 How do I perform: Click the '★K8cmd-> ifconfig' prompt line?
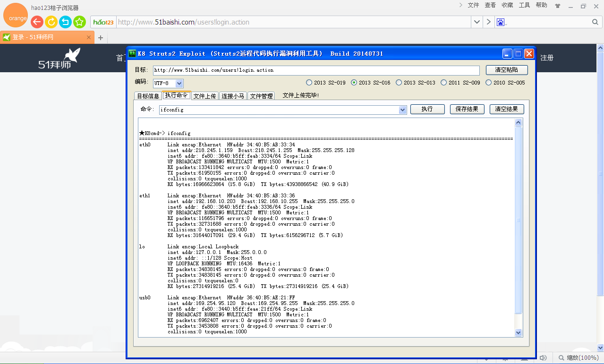165,133
